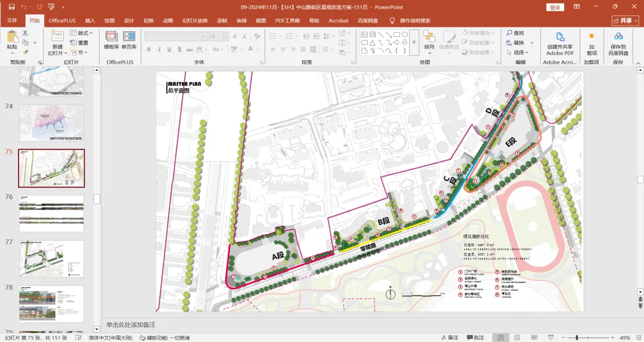This screenshot has width=644, height=342.
Task: Click the 共享 share button
Action: 625,20
